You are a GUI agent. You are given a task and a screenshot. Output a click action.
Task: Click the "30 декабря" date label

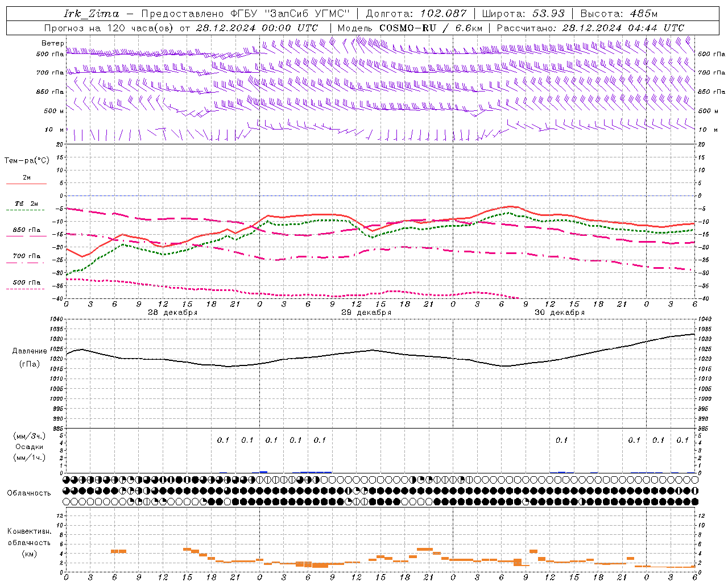pyautogui.click(x=559, y=313)
